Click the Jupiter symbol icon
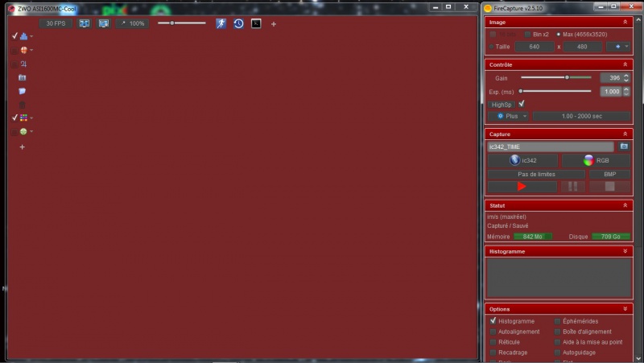The image size is (644, 363). point(23,64)
